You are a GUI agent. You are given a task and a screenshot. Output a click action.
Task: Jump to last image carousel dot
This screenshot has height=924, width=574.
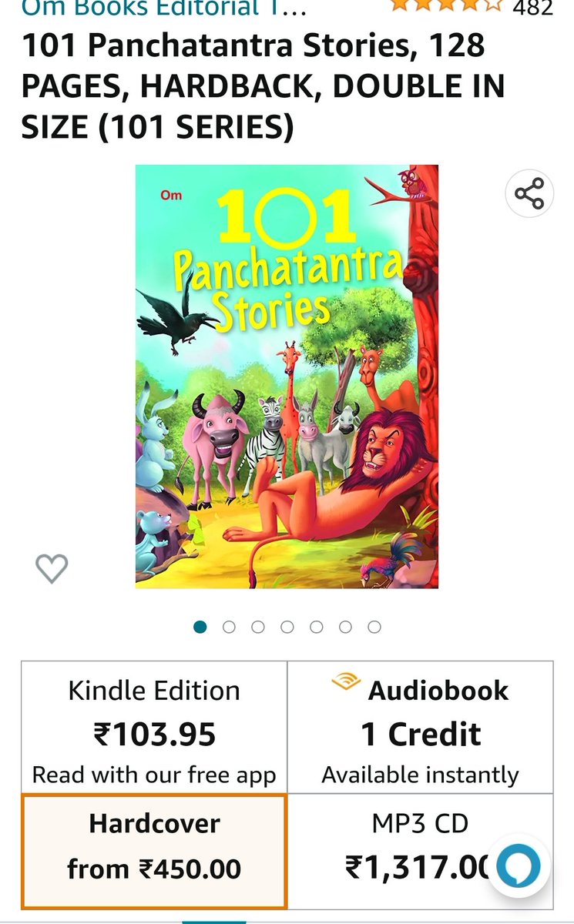click(374, 627)
